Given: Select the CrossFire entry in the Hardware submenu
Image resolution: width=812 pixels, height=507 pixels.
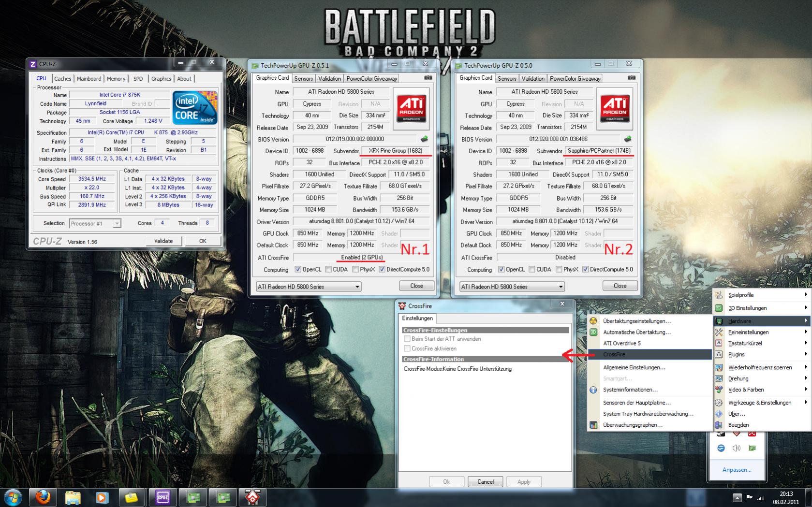Looking at the screenshot, I should [x=650, y=354].
